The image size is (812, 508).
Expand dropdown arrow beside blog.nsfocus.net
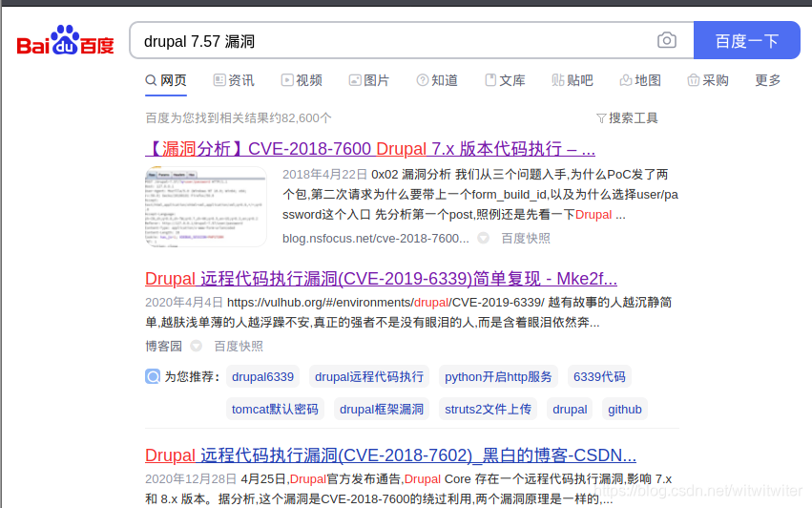coord(483,238)
